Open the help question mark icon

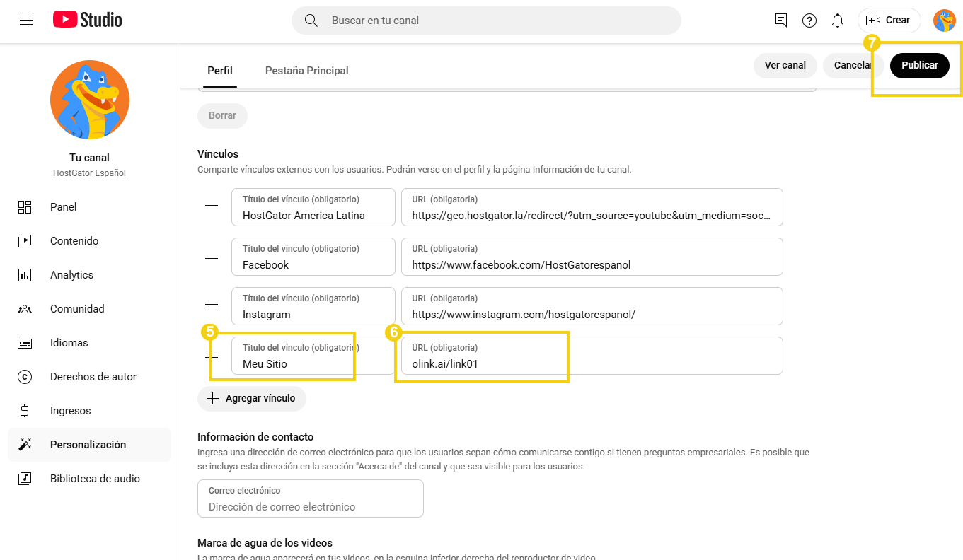(809, 21)
